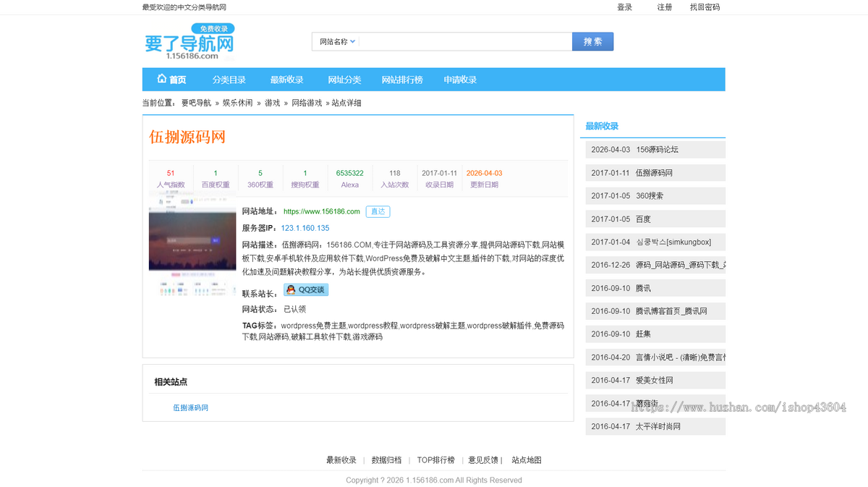Click the QQ交谈 contact button
The width and height of the screenshot is (868, 487).
point(306,289)
